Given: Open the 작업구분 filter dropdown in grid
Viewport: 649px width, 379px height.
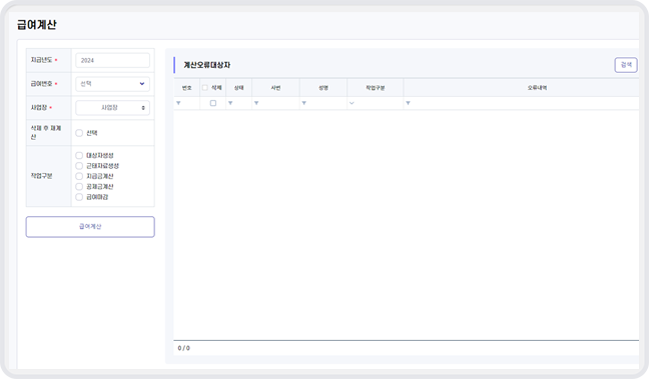Looking at the screenshot, I should (352, 103).
